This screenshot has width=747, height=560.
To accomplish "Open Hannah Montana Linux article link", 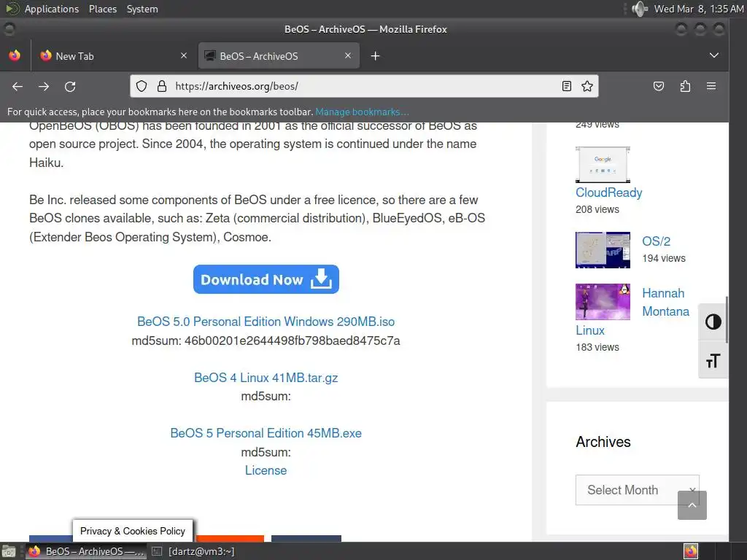I will pos(665,302).
